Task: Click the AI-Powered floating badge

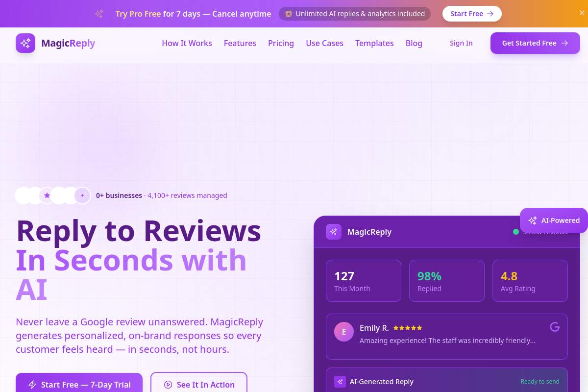Action: click(554, 220)
